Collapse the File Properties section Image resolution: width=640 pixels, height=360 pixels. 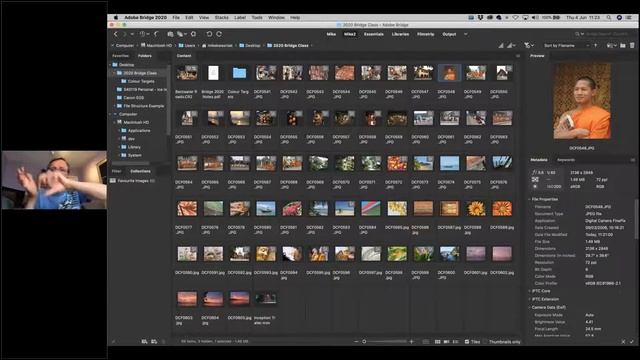(529, 199)
